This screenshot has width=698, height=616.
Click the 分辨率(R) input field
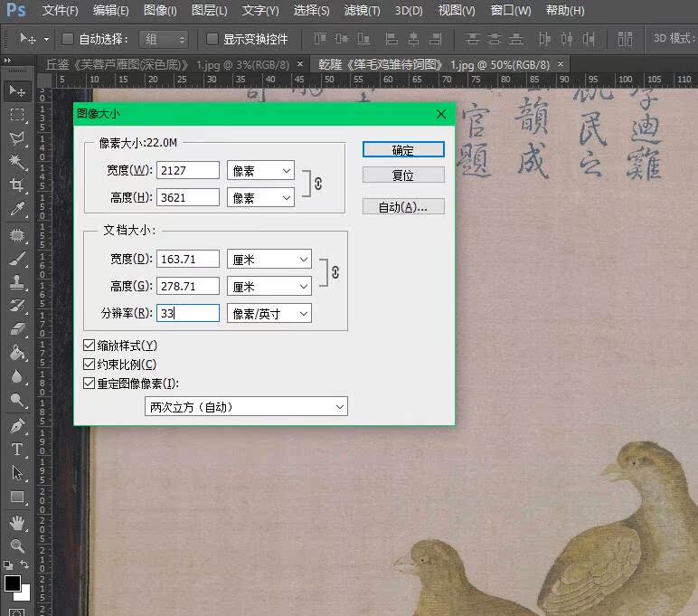click(188, 313)
